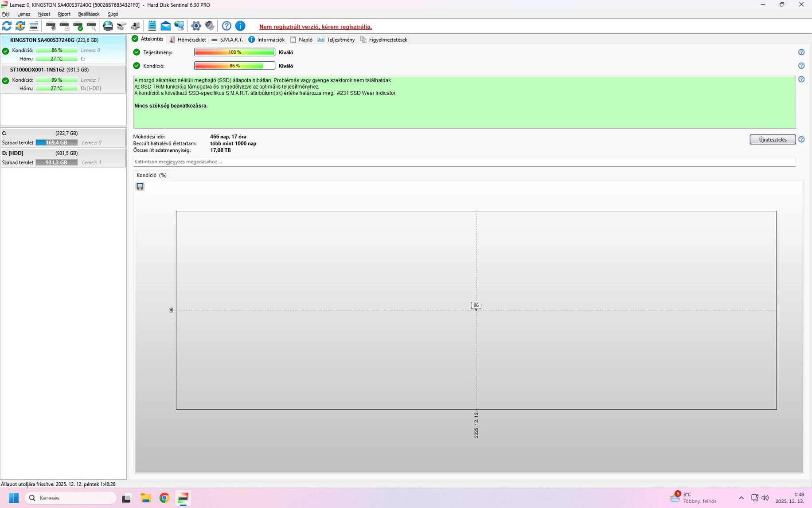
Task: Click the speaker sound toolbar icon
Action: tap(210, 26)
